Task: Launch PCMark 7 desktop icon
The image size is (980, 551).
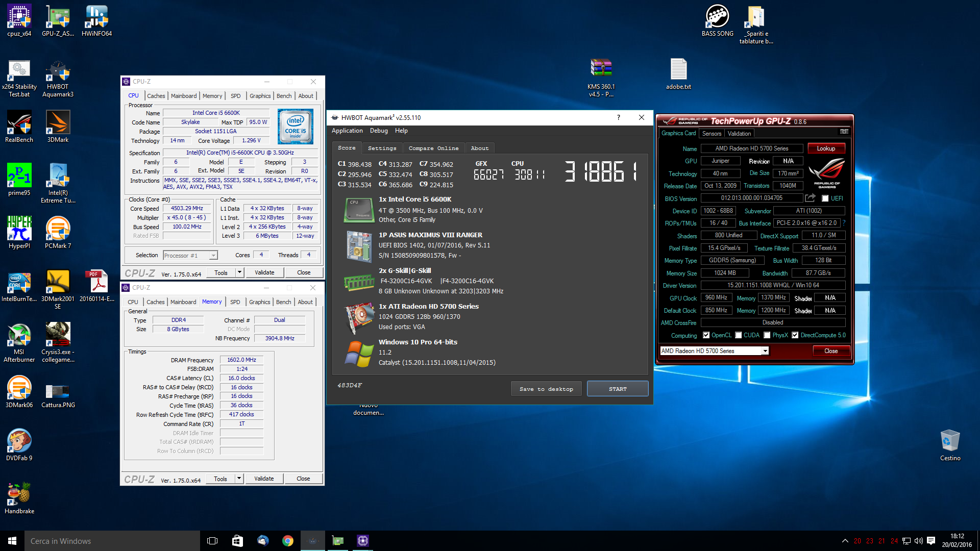Action: pyautogui.click(x=58, y=233)
